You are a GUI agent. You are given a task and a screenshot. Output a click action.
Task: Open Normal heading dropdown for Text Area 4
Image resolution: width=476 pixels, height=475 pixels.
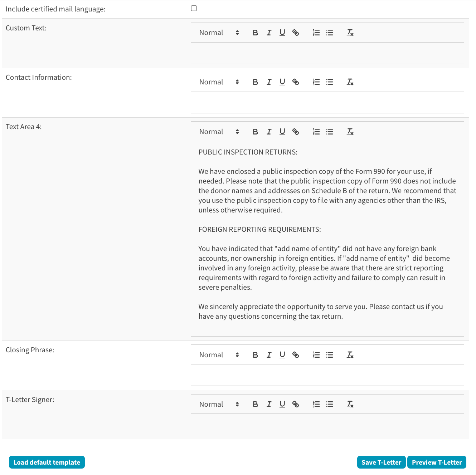pyautogui.click(x=219, y=132)
